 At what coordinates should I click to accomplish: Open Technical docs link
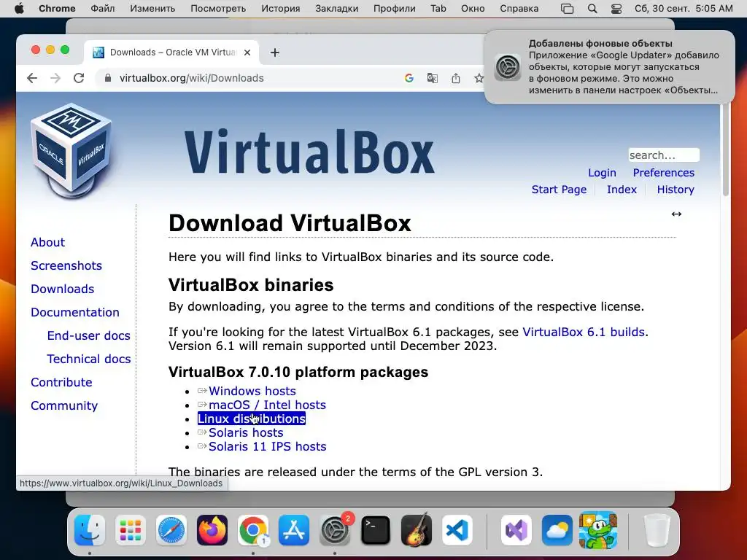tap(88, 359)
